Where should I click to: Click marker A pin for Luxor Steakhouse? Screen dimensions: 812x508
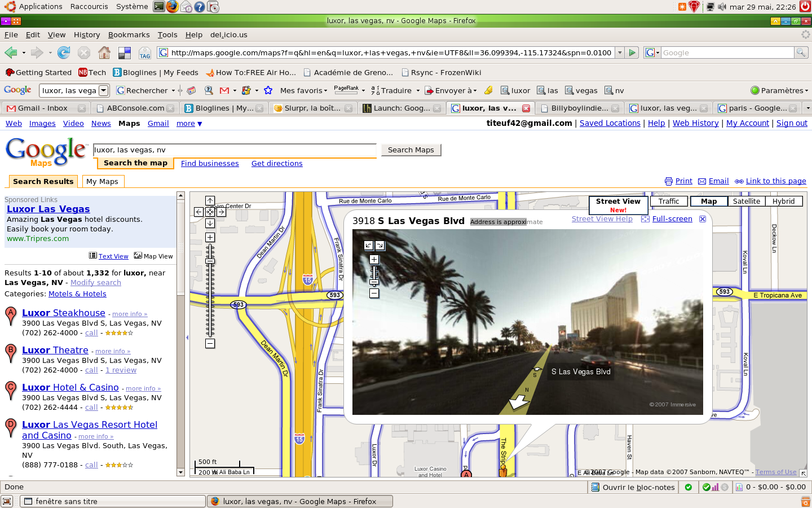click(x=11, y=316)
